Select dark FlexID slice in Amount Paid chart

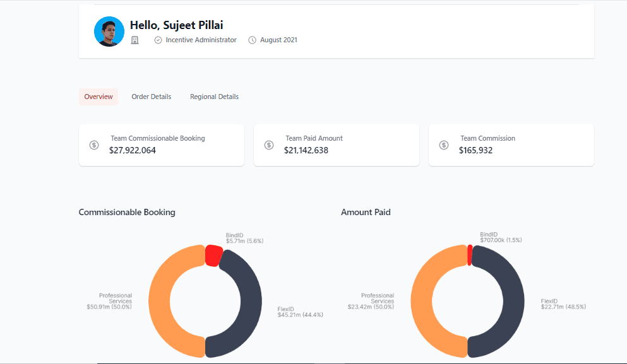pyautogui.click(x=512, y=302)
